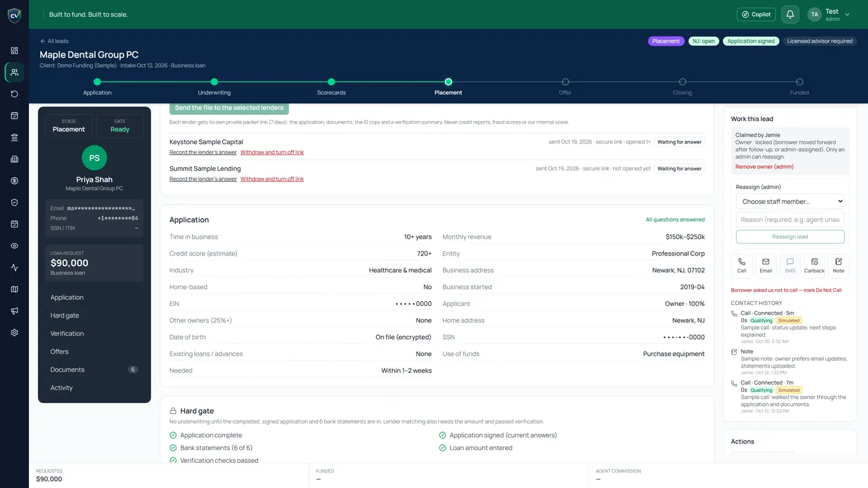Withdraw and turn off Summit Sample Lending link
The width and height of the screenshot is (868, 488).
(272, 179)
